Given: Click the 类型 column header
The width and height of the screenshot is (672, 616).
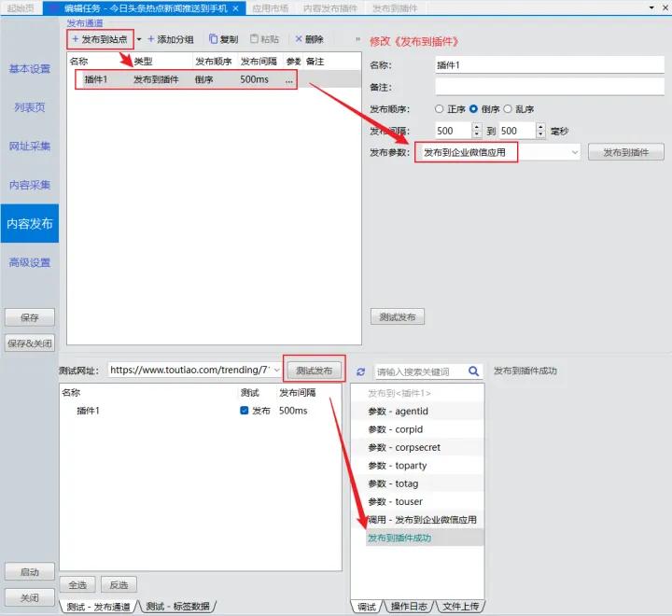Looking at the screenshot, I should 143,62.
